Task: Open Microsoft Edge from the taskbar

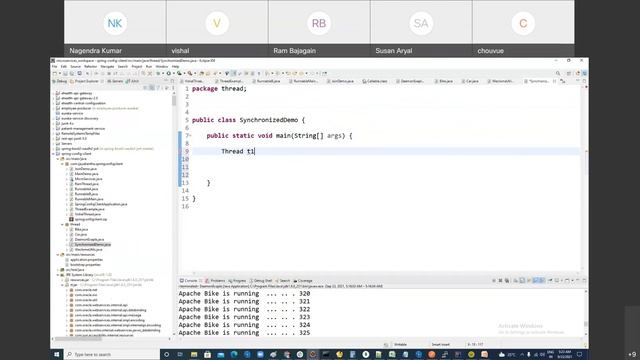Action: 234,354
